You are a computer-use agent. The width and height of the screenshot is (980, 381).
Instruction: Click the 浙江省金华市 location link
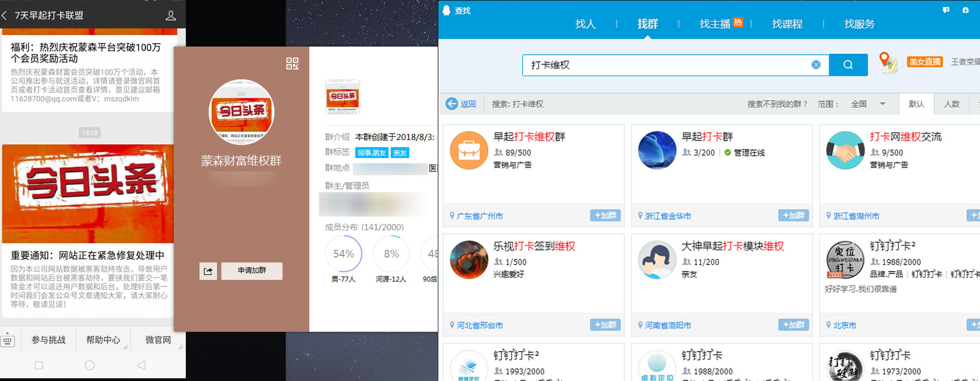(x=668, y=216)
